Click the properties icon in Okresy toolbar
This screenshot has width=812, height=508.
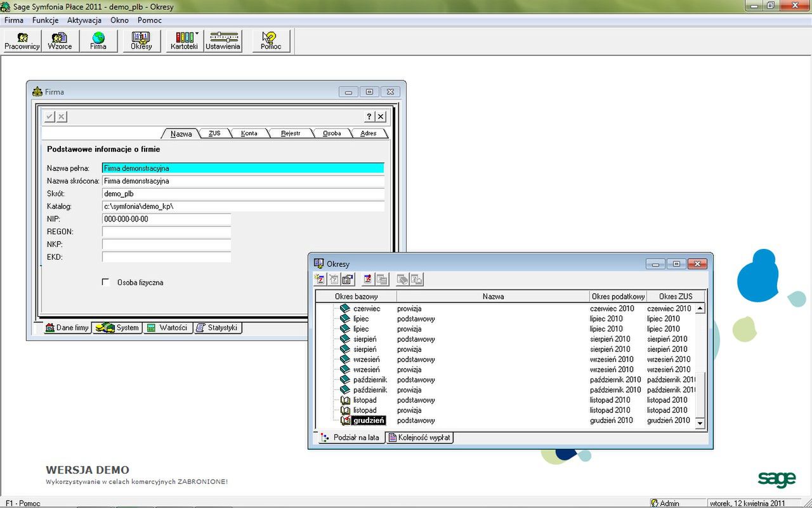coord(347,279)
